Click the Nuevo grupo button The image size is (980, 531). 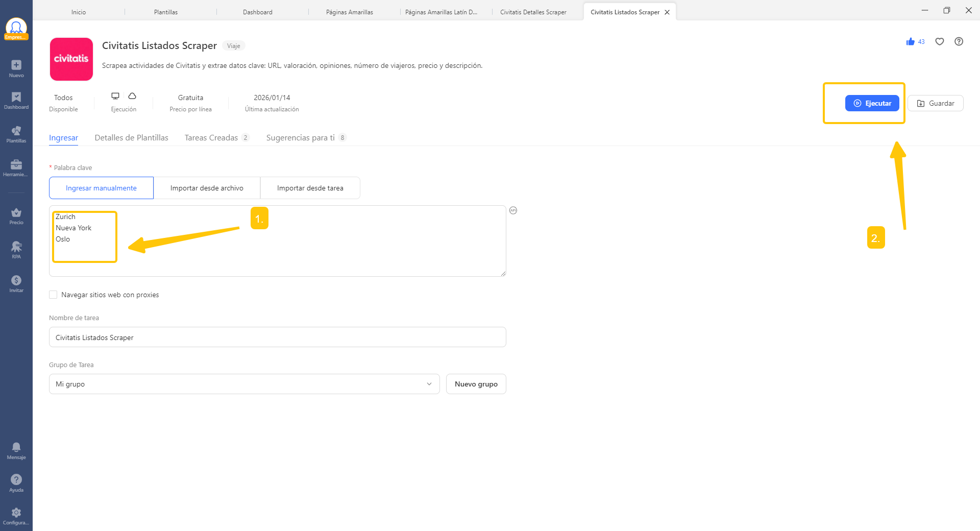coord(476,384)
